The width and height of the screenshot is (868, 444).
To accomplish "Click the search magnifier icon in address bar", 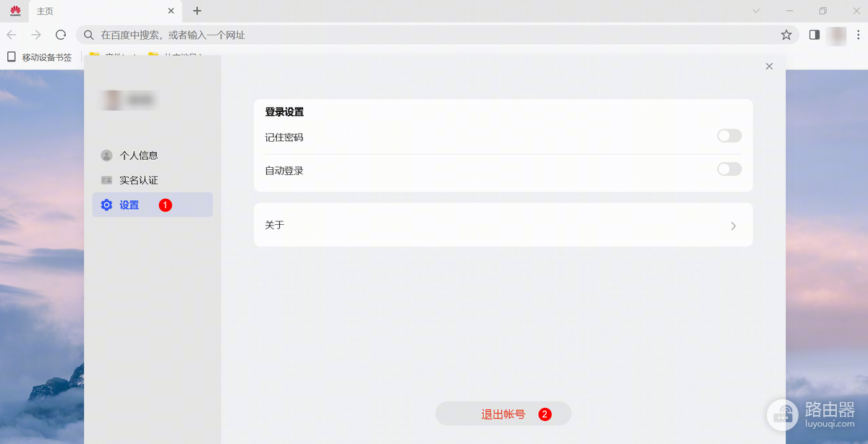I will (x=89, y=35).
